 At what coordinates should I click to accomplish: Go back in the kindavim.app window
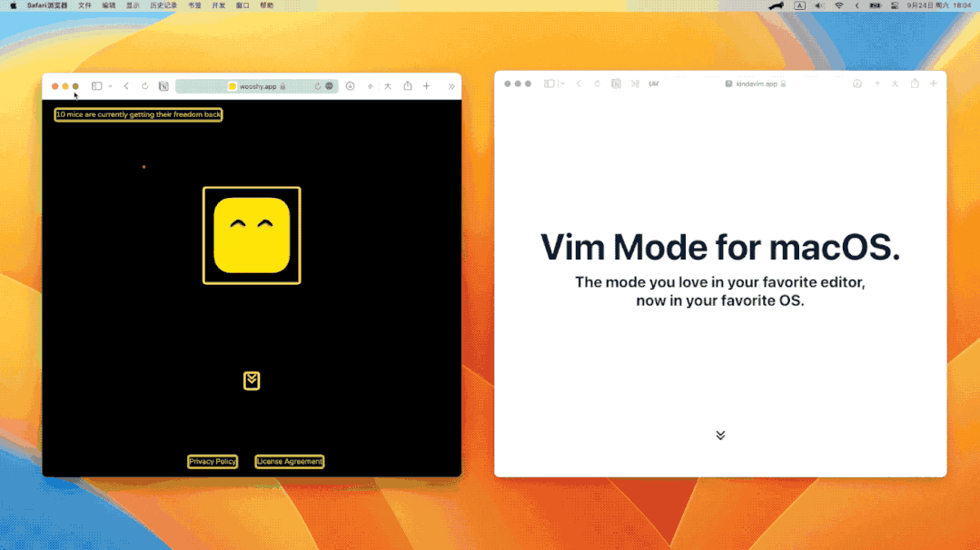click(579, 83)
